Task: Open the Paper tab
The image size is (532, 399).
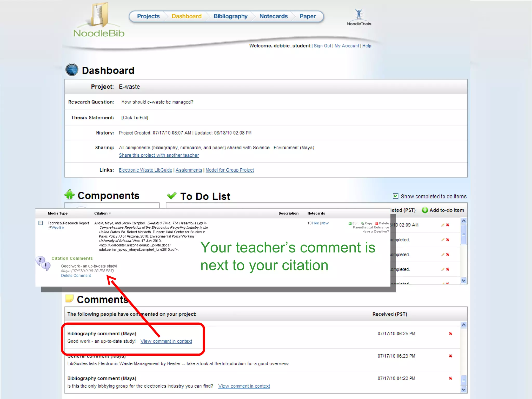Action: tap(308, 16)
